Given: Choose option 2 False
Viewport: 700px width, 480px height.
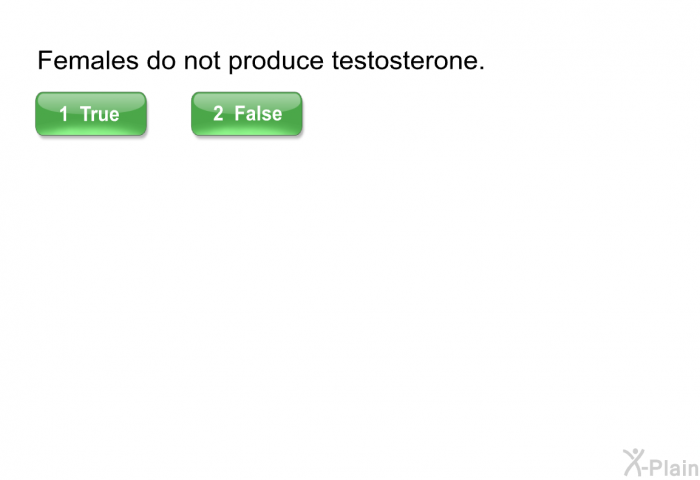Looking at the screenshot, I should 246,114.
